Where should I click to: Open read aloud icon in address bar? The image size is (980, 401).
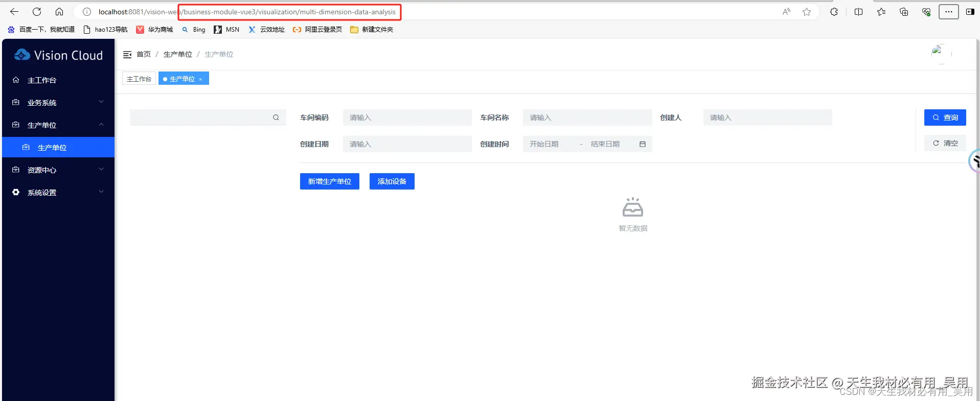786,12
